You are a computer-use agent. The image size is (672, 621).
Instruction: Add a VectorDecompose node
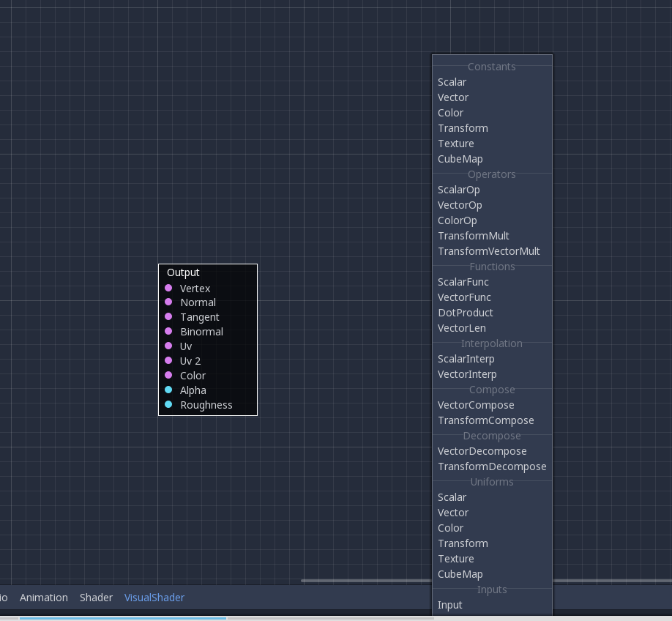click(x=482, y=451)
